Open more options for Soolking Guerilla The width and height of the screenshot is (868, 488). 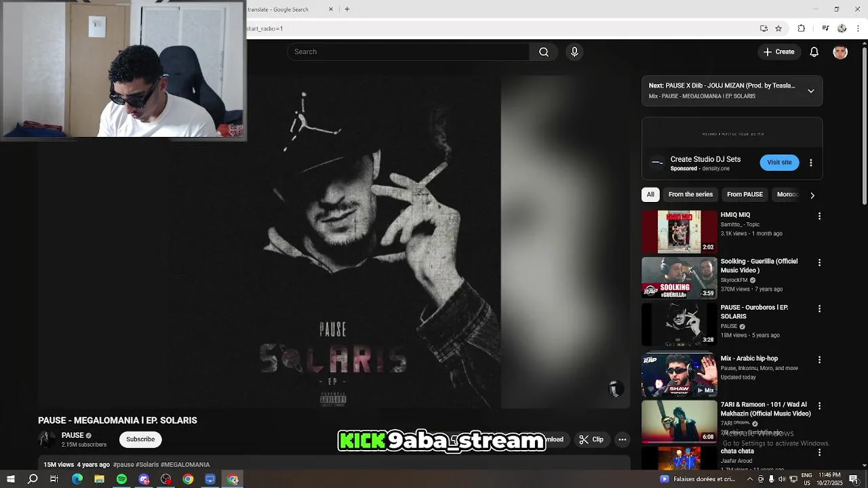point(819,262)
